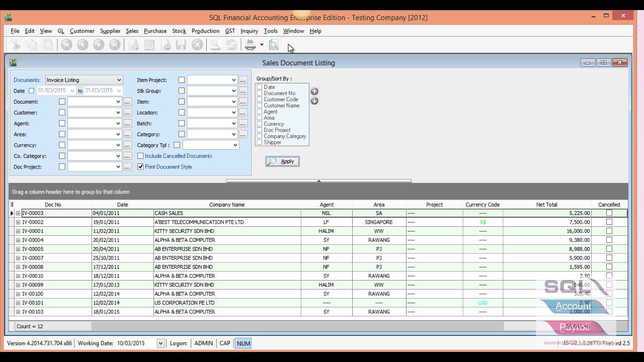This screenshot has height=362, width=644.
Task: Open the Documents Invoice Listing dropdown
Action: (119, 80)
